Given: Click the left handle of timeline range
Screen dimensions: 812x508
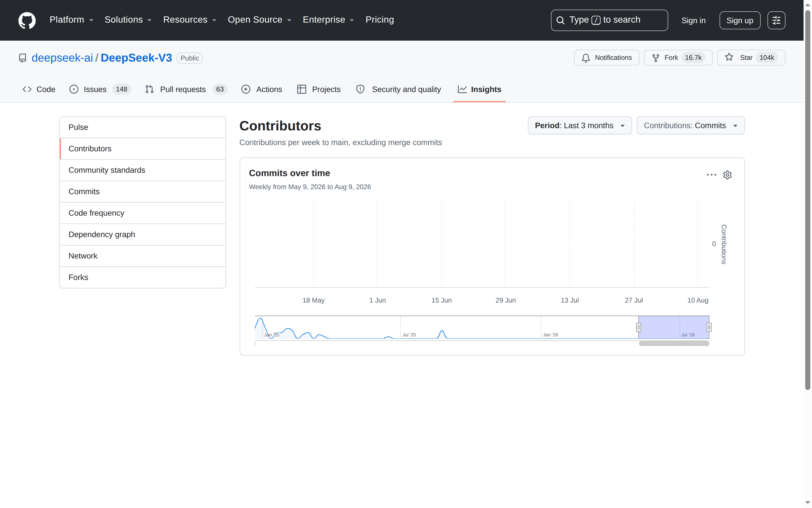Looking at the screenshot, I should 639,327.
